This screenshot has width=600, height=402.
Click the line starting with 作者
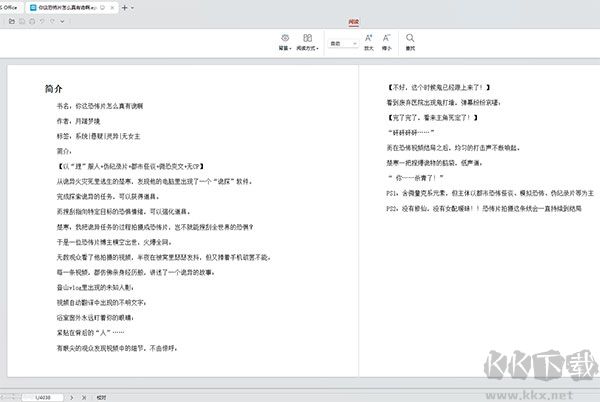click(78, 121)
